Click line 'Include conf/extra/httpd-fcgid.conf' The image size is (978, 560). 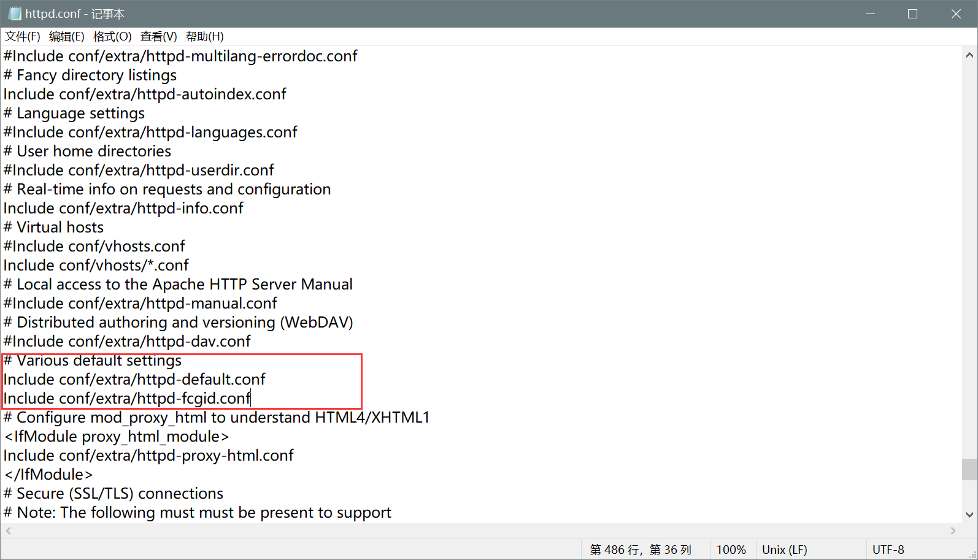(127, 399)
